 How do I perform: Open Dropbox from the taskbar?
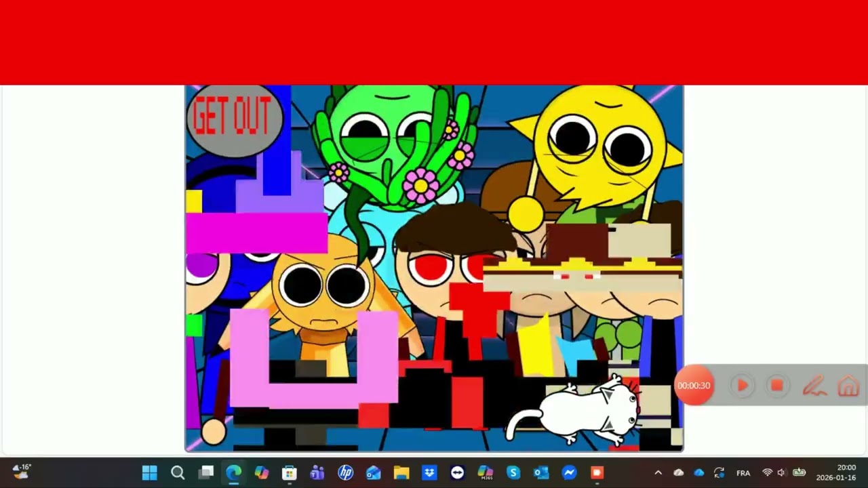coord(429,472)
